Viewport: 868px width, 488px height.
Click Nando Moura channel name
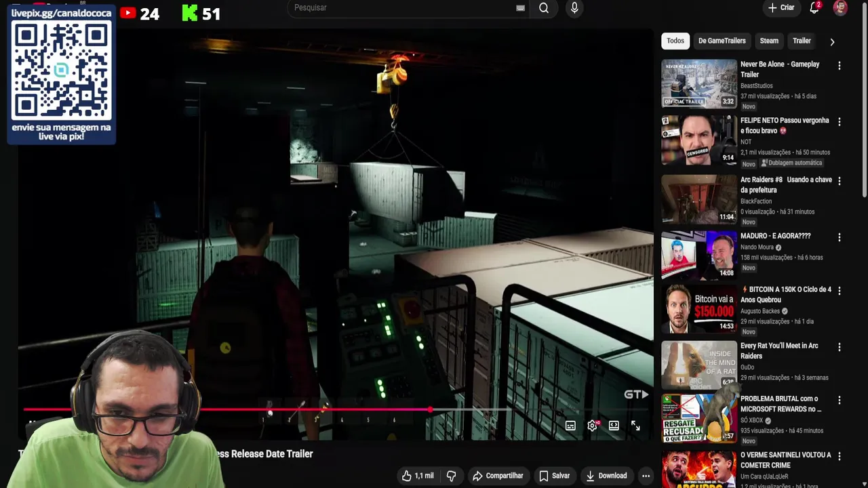[x=757, y=247]
